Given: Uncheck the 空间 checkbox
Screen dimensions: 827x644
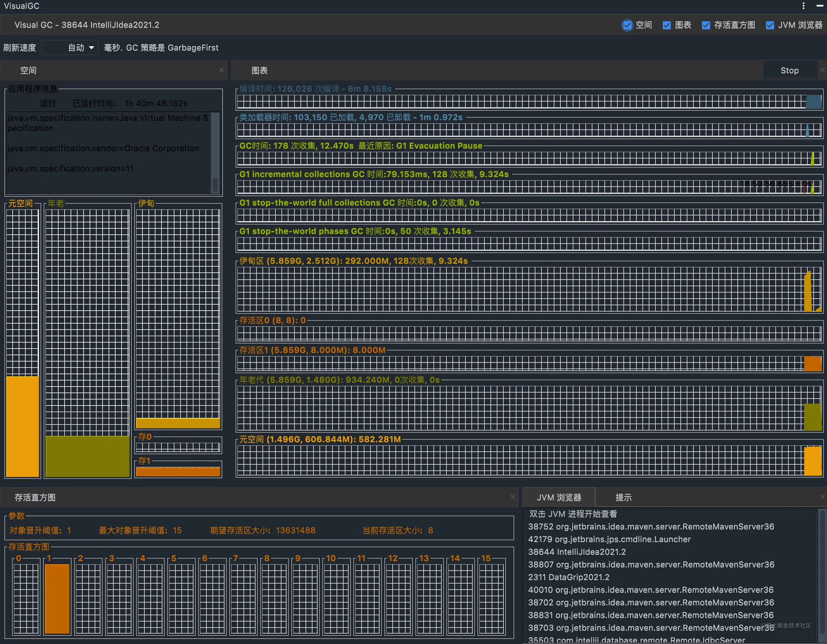Looking at the screenshot, I should click(x=628, y=25).
